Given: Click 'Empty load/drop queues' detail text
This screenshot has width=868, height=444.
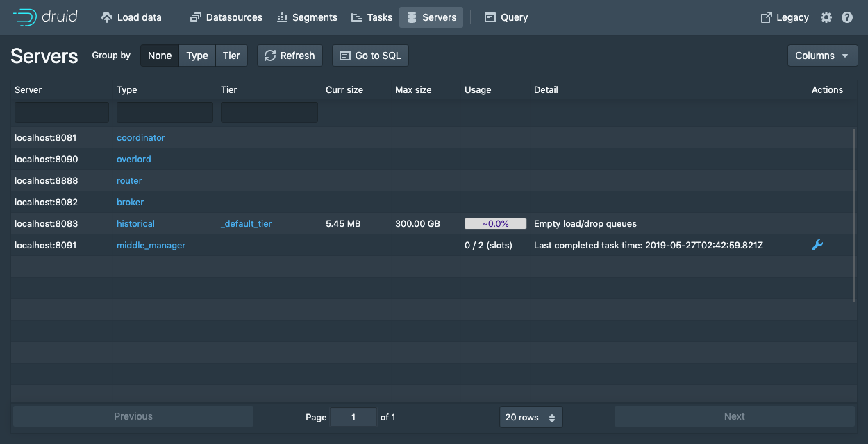Looking at the screenshot, I should click(585, 223).
